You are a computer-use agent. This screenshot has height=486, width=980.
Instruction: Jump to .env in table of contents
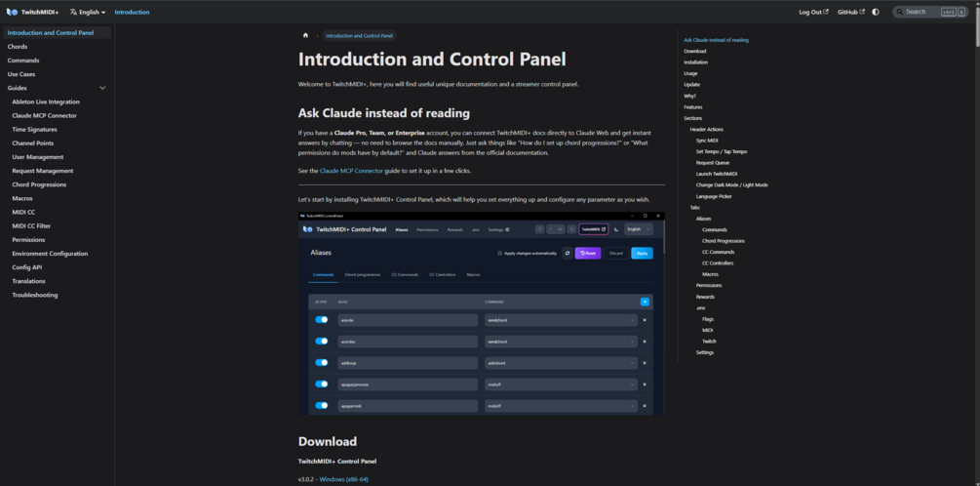(x=700, y=307)
